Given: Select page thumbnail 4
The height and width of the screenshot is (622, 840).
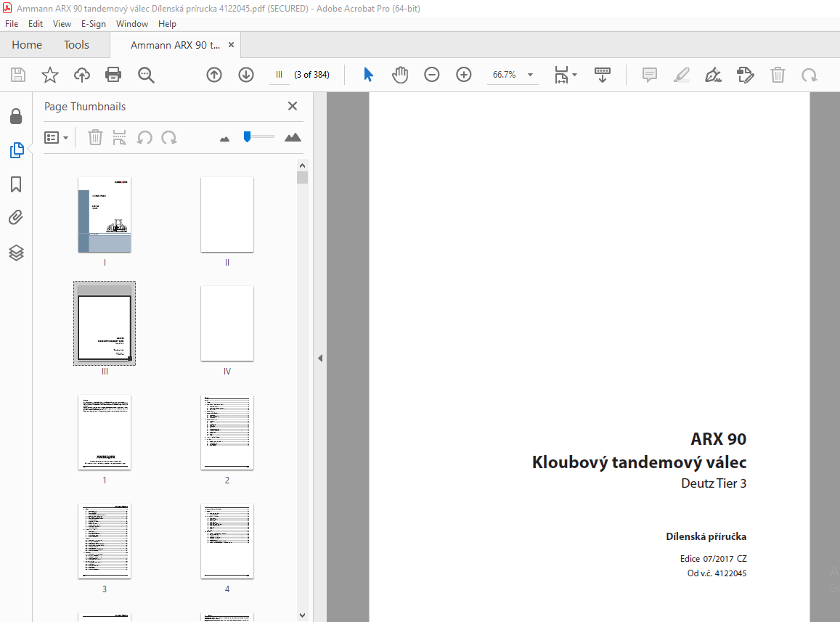Looking at the screenshot, I should (x=227, y=541).
